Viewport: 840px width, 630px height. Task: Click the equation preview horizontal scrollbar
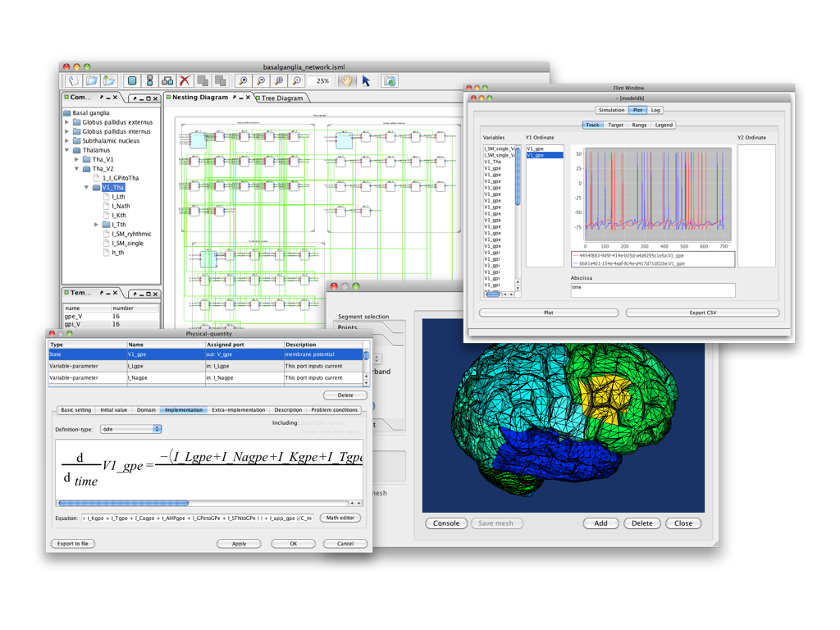[123, 503]
